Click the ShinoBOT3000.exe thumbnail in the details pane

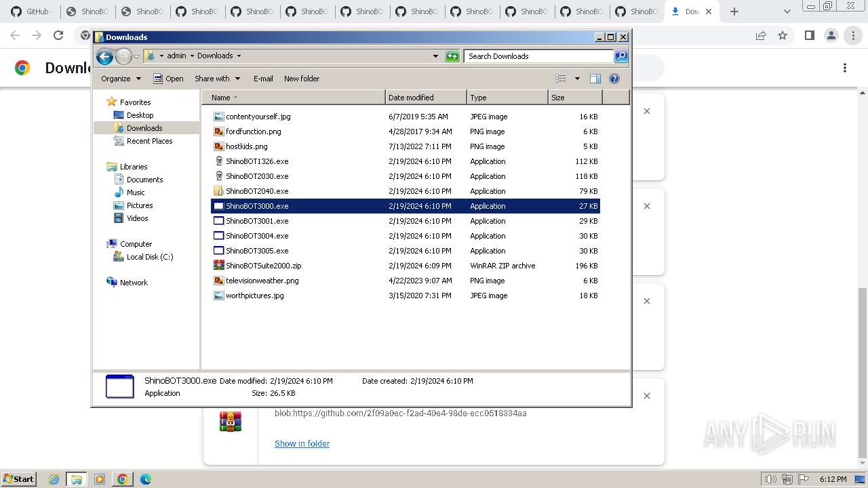(120, 386)
